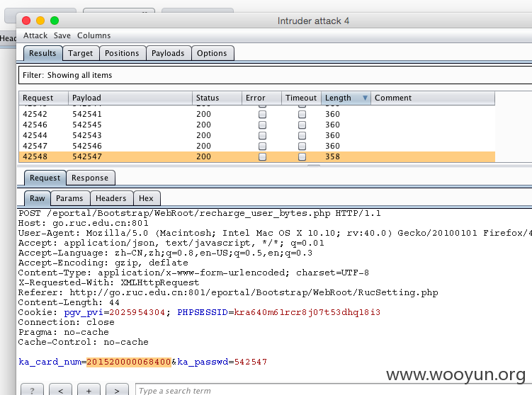Click the Host header go.ruc.edu.cn:801
The height and width of the screenshot is (395, 532).
pyautogui.click(x=84, y=224)
